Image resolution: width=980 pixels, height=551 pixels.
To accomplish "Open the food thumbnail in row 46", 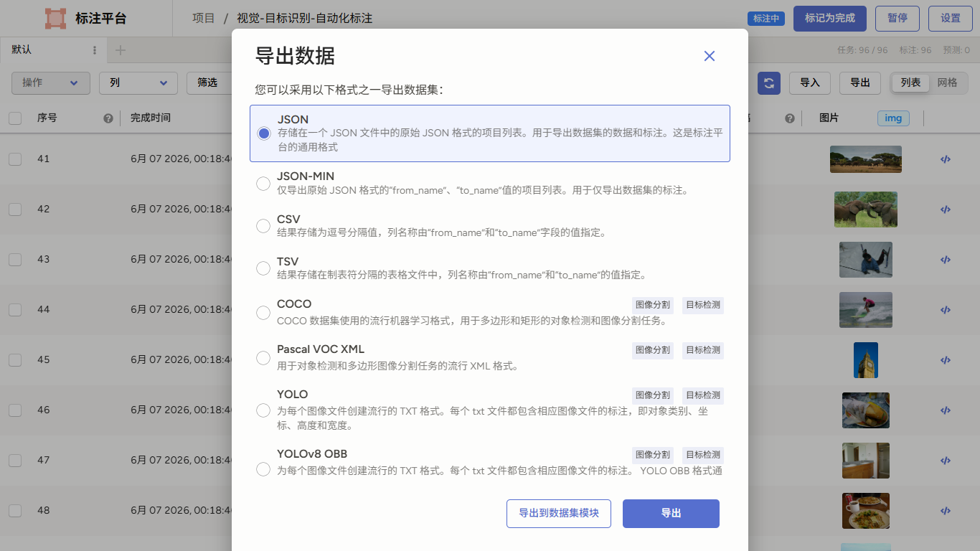I will click(x=866, y=410).
